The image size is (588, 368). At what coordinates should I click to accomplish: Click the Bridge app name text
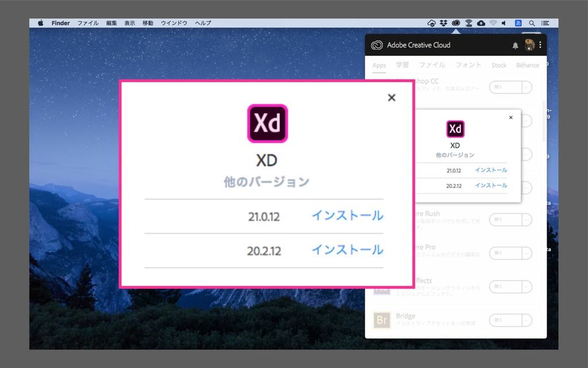[405, 316]
